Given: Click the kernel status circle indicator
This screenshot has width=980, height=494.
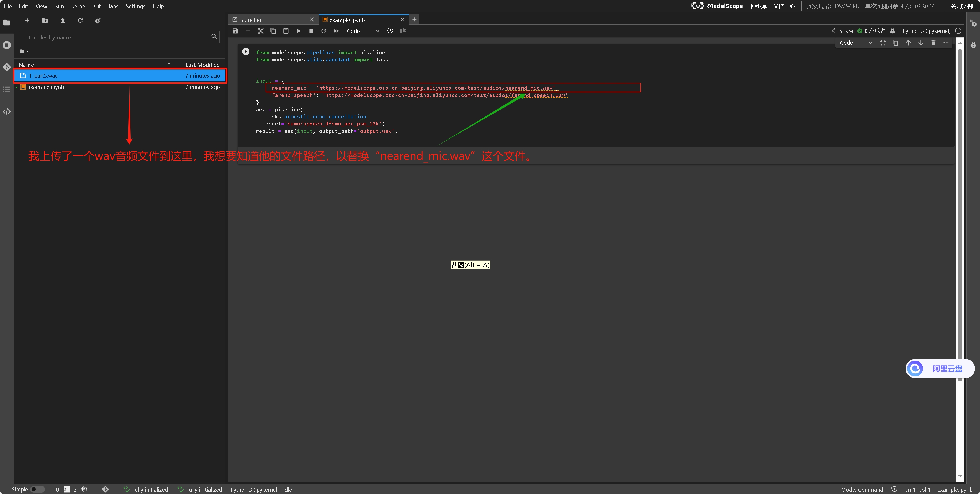Looking at the screenshot, I should pyautogui.click(x=958, y=31).
